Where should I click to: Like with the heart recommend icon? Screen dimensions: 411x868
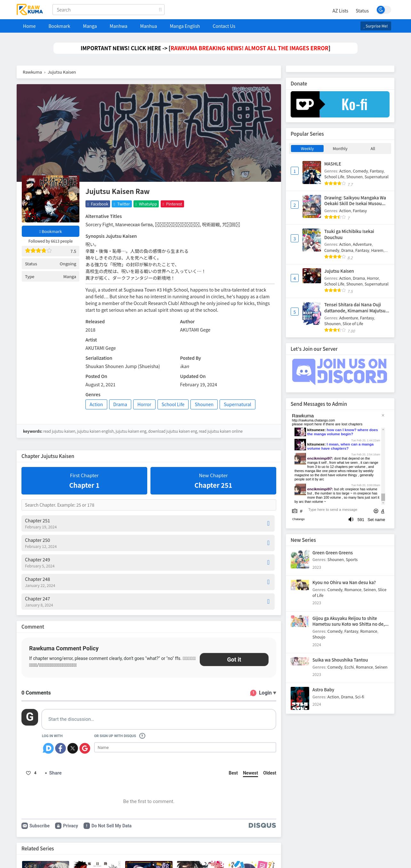(x=28, y=773)
